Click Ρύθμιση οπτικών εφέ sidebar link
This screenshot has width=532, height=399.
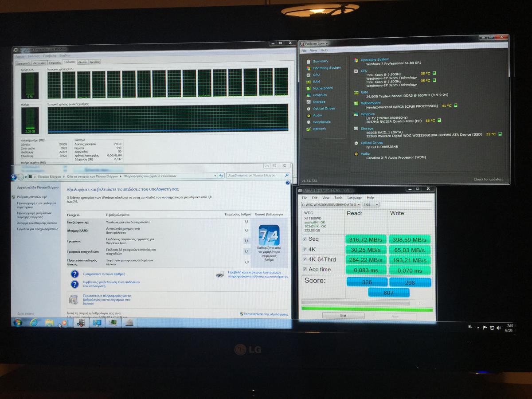point(32,197)
